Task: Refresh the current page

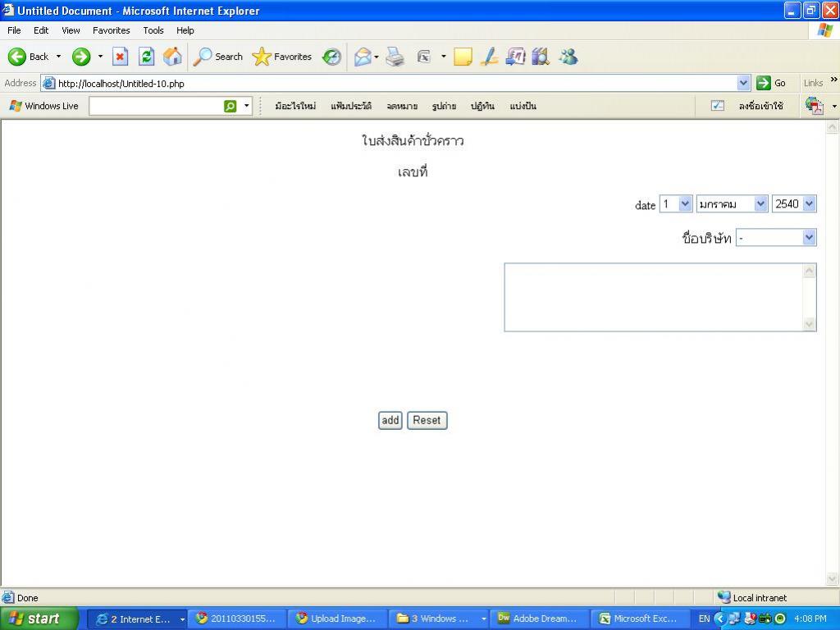Action: pos(146,57)
